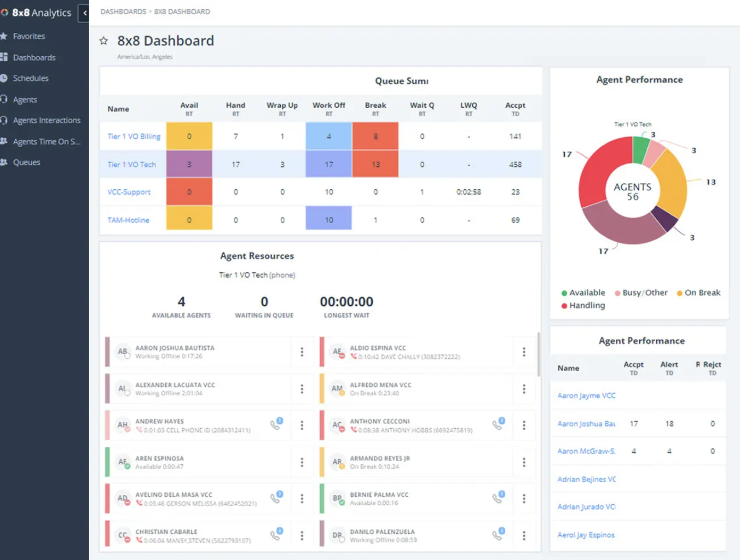Click the phone icon for Andrew Hayes

point(276,425)
